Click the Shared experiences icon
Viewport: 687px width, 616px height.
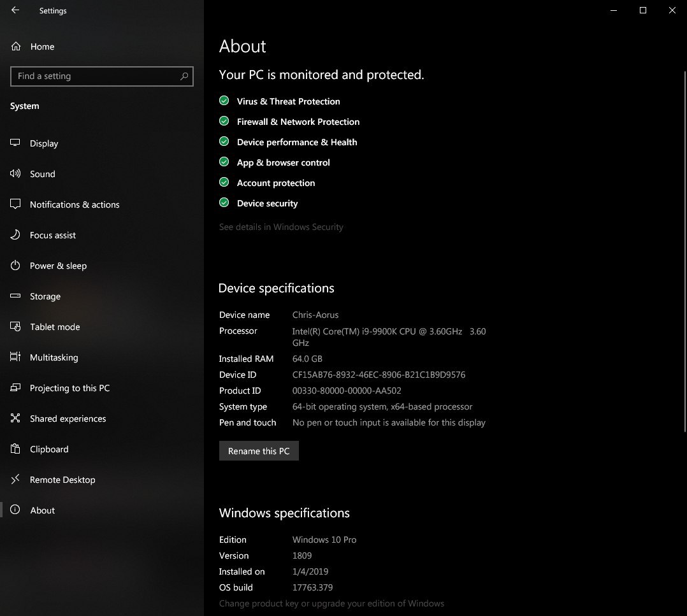[x=15, y=418]
